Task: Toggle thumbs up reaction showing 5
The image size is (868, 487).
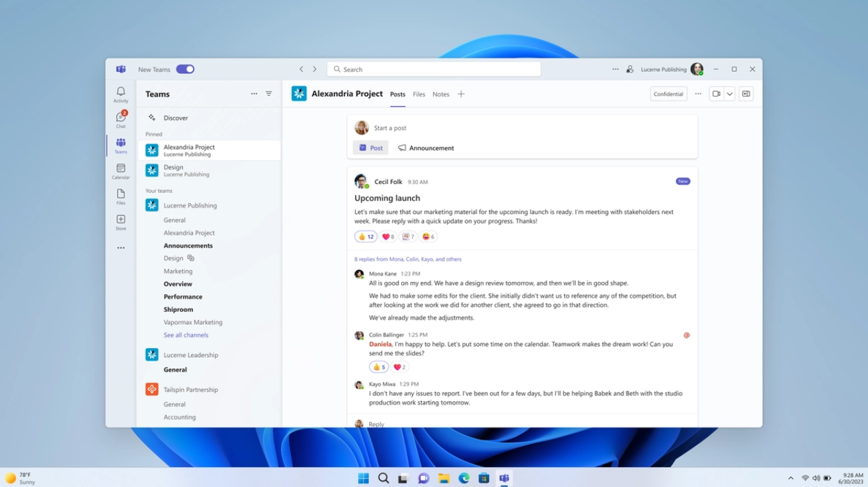Action: [379, 367]
